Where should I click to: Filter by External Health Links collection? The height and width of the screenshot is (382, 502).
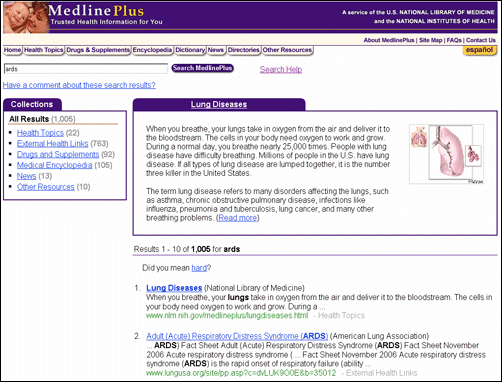click(x=53, y=144)
